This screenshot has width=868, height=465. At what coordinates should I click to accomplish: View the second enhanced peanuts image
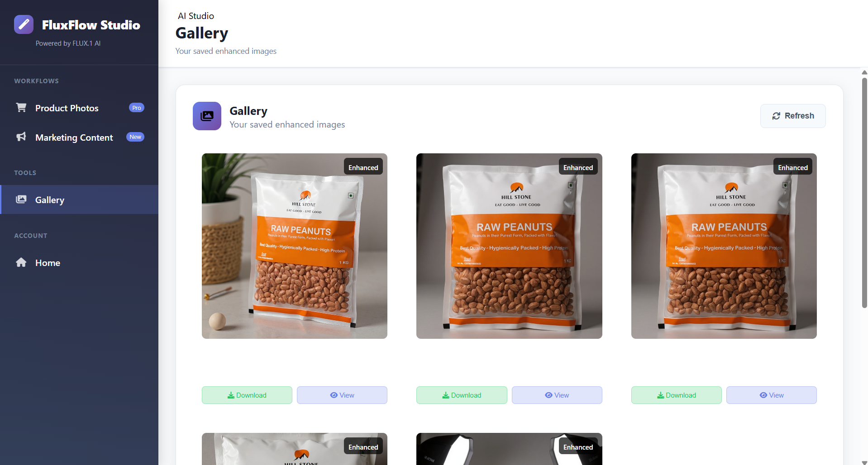click(557, 395)
